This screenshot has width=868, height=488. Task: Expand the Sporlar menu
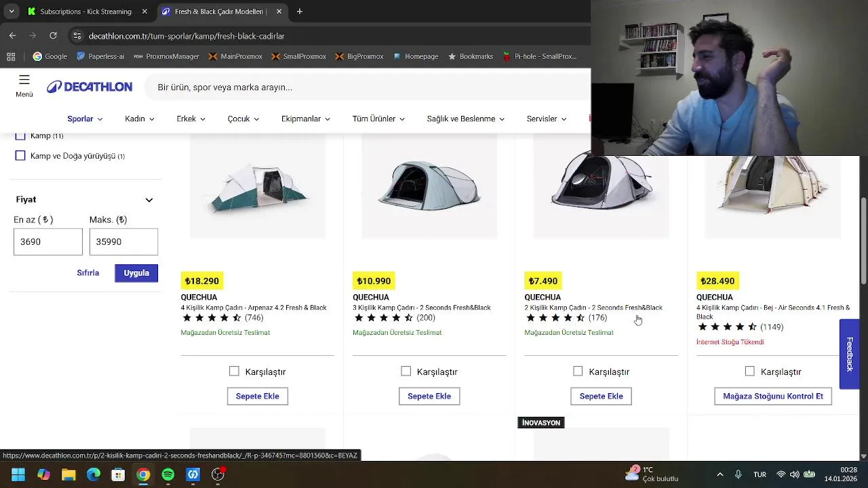click(85, 119)
